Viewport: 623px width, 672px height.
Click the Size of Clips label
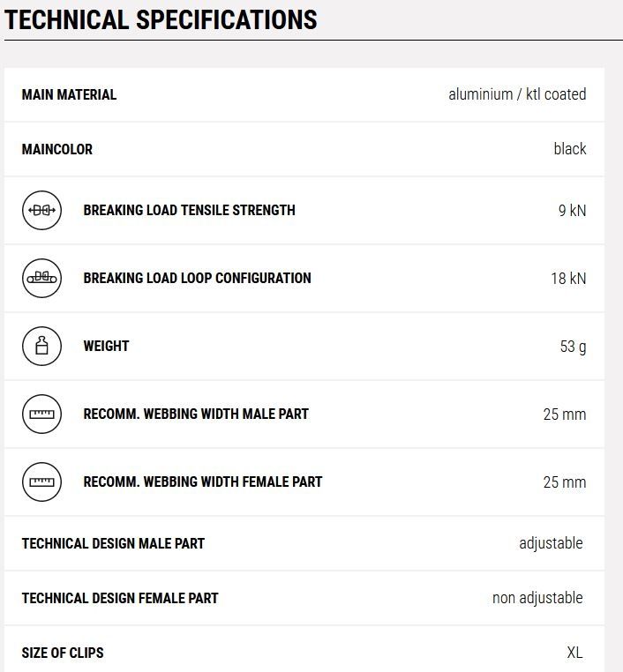(x=63, y=653)
